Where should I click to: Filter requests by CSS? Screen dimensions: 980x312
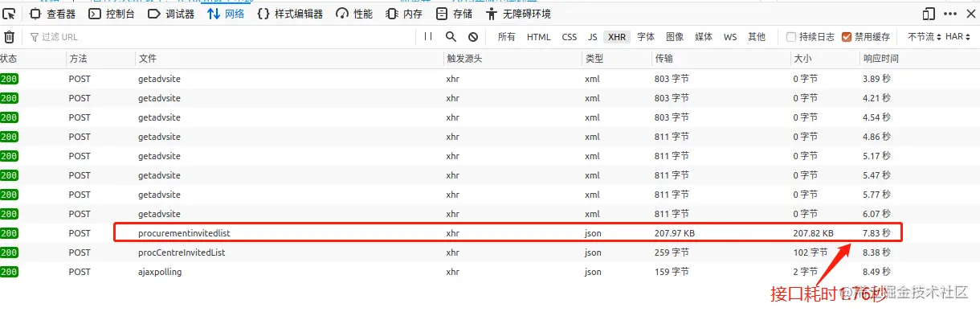[570, 37]
